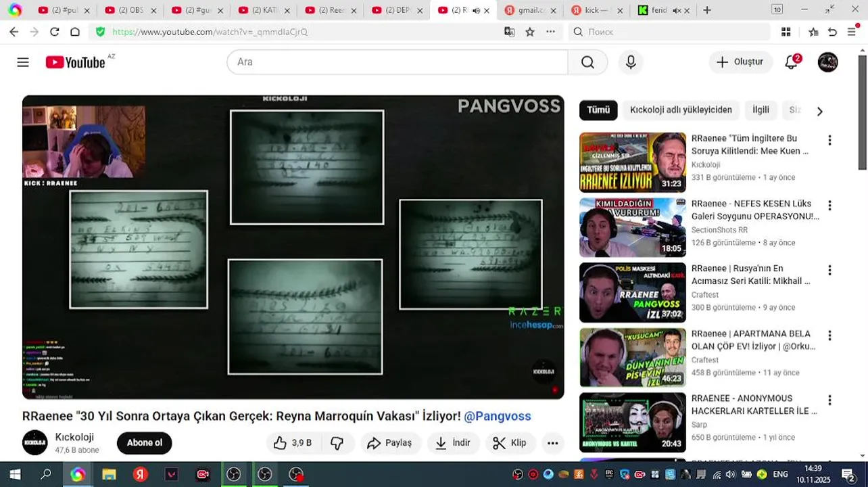This screenshot has height=487, width=868.
Task: Open video titled NEFES KESEN Lüks Galeri Soygunu
Action: tap(754, 210)
